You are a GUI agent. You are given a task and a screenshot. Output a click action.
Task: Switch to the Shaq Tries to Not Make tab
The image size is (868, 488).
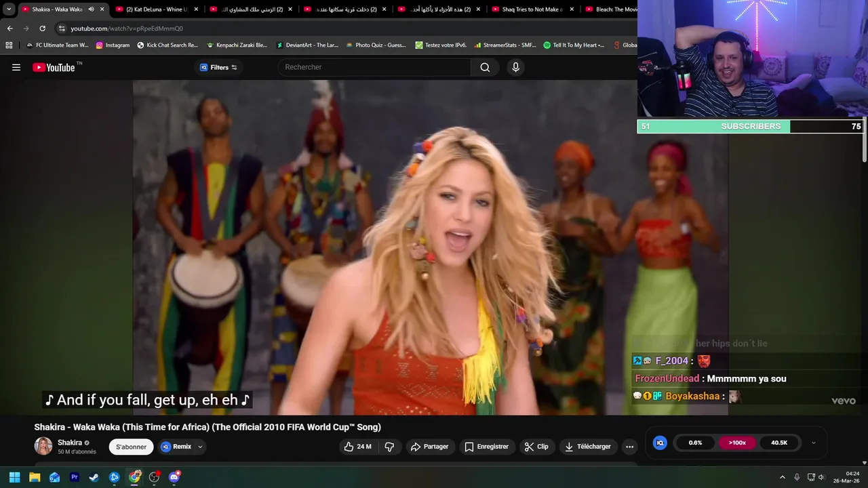click(x=533, y=9)
